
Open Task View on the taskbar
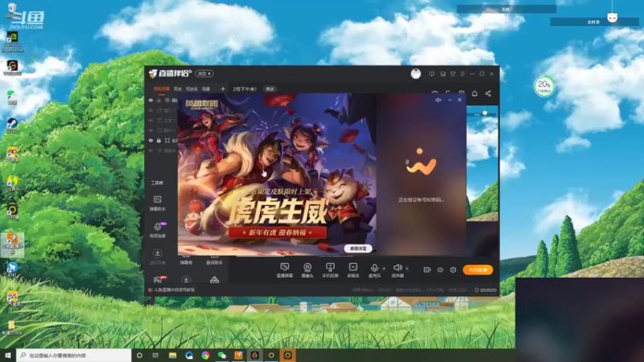click(x=155, y=355)
